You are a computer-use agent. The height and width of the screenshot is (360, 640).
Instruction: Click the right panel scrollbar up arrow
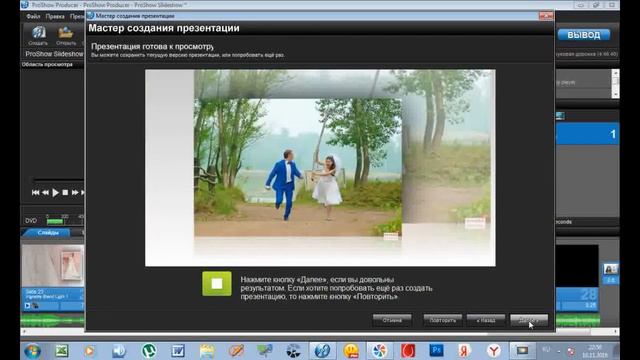pos(615,73)
